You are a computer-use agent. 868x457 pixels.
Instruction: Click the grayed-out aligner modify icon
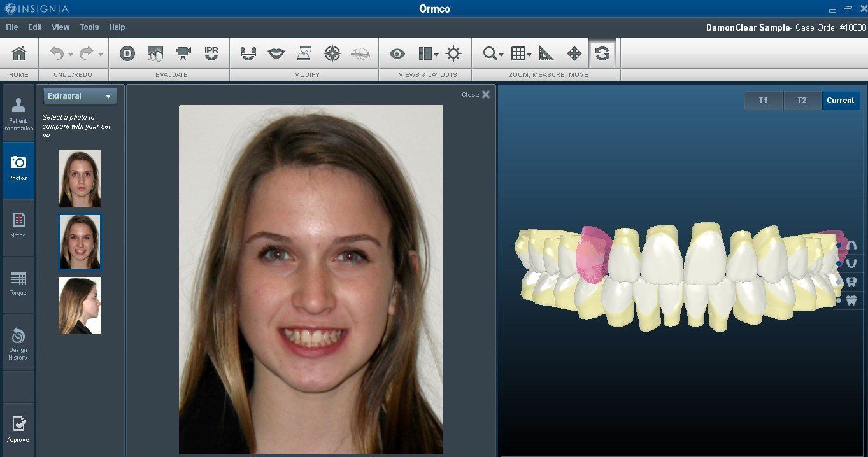360,53
